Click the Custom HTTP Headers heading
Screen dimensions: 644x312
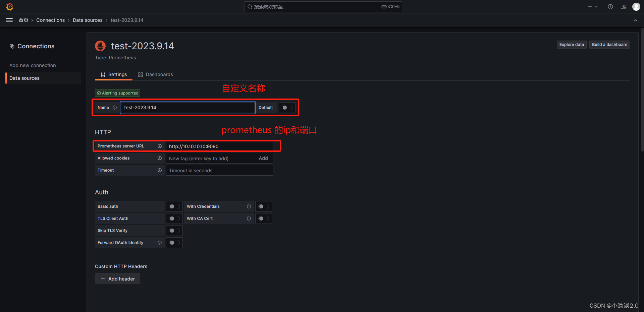[121, 266]
